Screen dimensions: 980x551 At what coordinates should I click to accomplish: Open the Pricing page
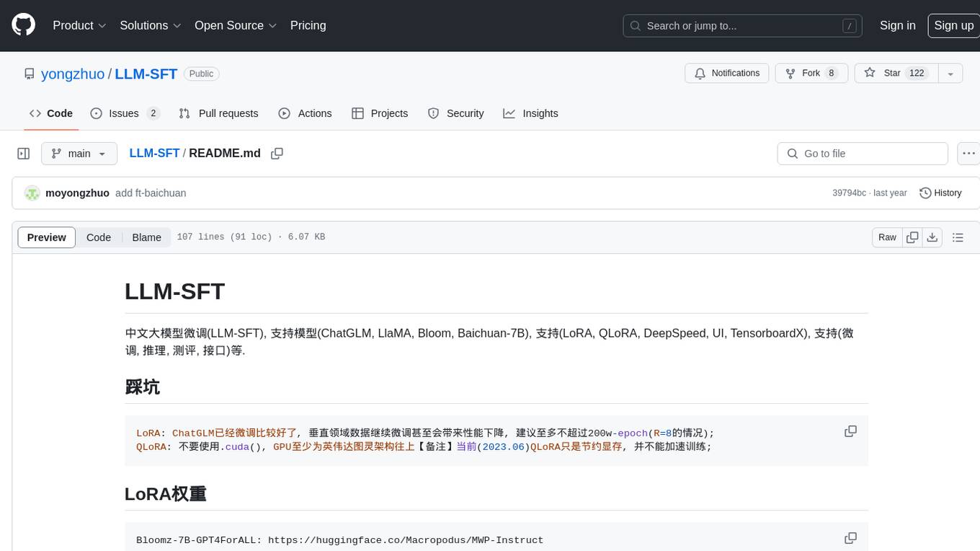[308, 25]
